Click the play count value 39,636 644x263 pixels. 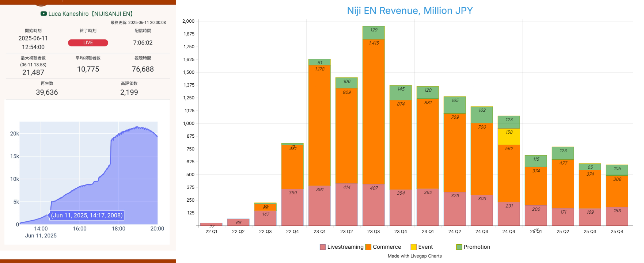[47, 92]
